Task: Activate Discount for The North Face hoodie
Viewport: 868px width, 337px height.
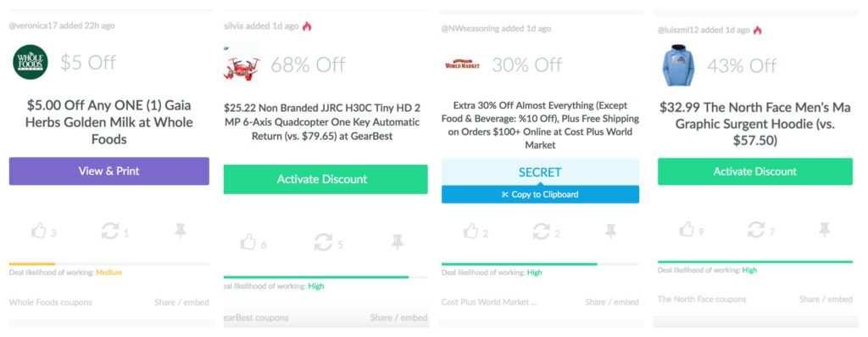Action: 755,171
